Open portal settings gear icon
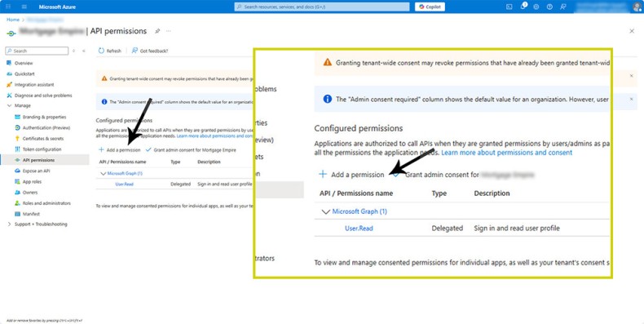The image size is (644, 324). pyautogui.click(x=536, y=7)
